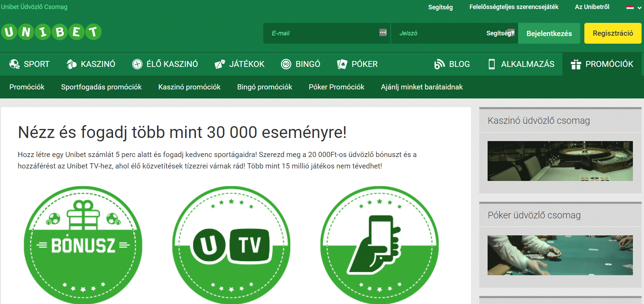Click the roulette Élő Kaszinó icon
644x304 pixels.
pos(137,64)
